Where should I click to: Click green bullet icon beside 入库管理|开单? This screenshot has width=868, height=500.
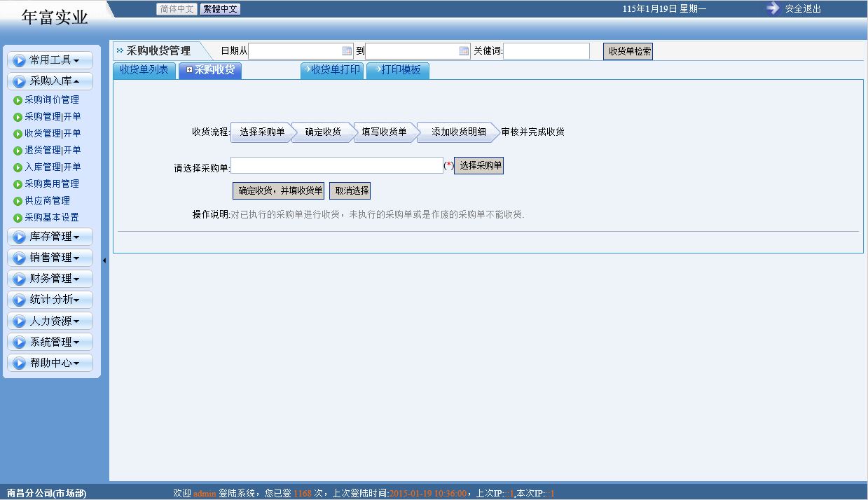(18, 167)
